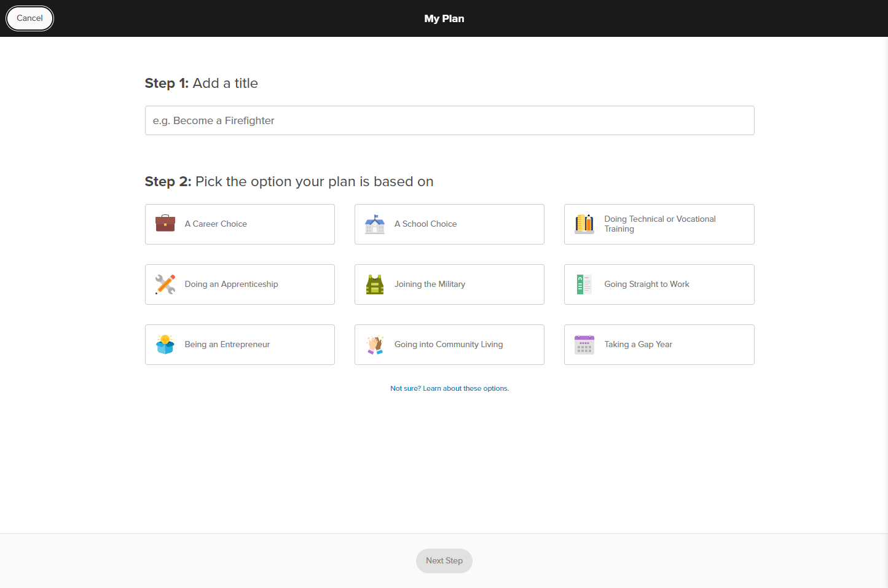This screenshot has width=888, height=588.
Task: Click the books icon for Technical Training
Action: point(584,224)
